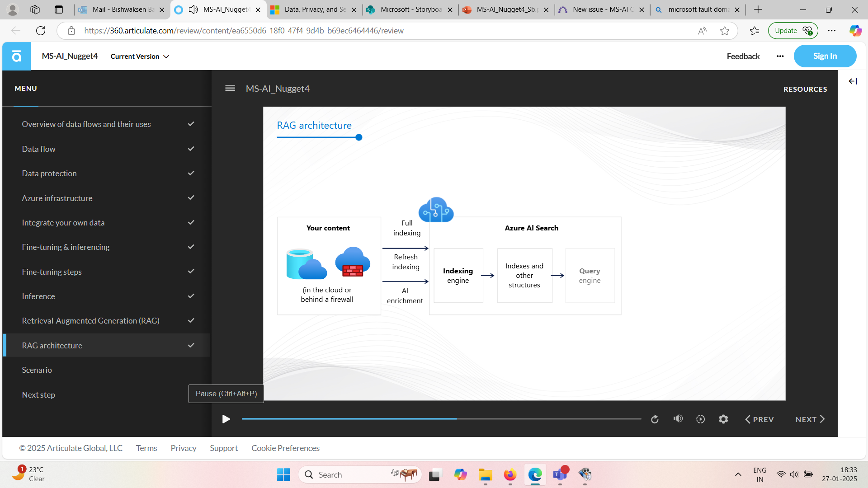Open the browser profile icon
Image resolution: width=868 pixels, height=488 pixels.
(13, 9)
